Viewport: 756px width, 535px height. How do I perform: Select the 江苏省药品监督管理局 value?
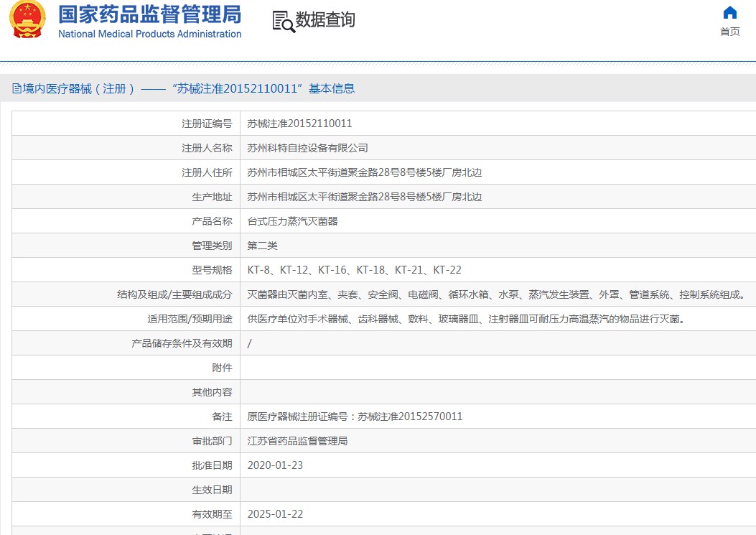[x=297, y=442]
